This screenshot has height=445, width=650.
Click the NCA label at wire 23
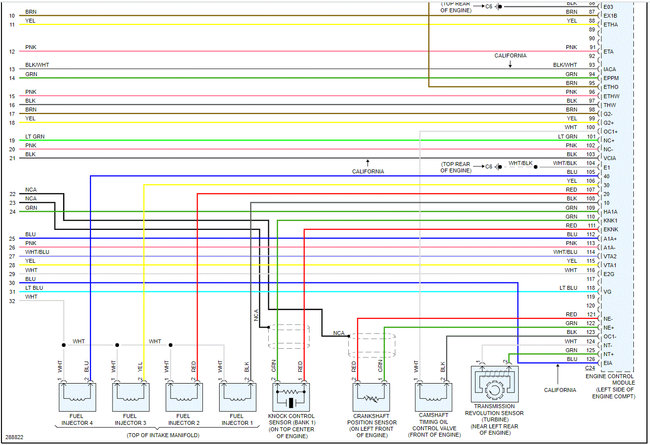pos(31,199)
